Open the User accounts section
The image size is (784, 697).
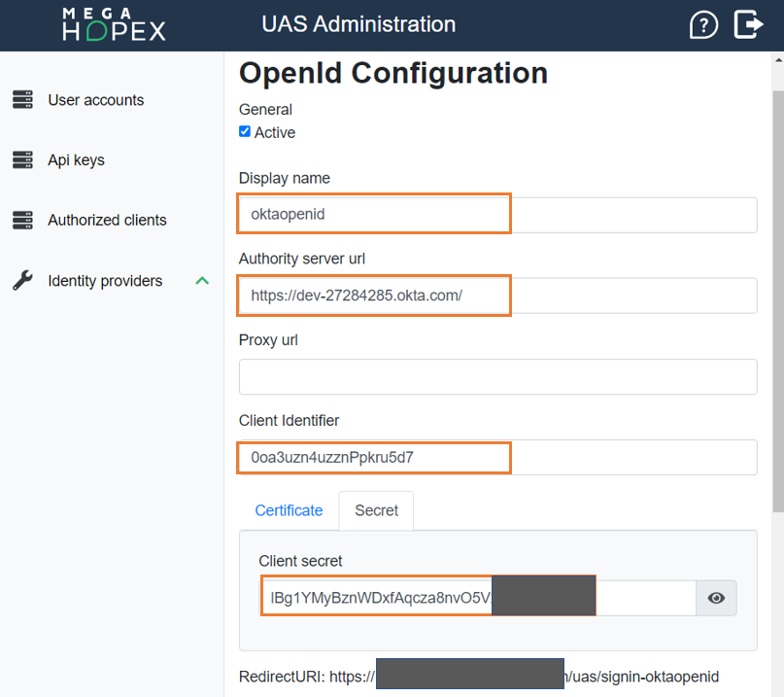point(95,99)
